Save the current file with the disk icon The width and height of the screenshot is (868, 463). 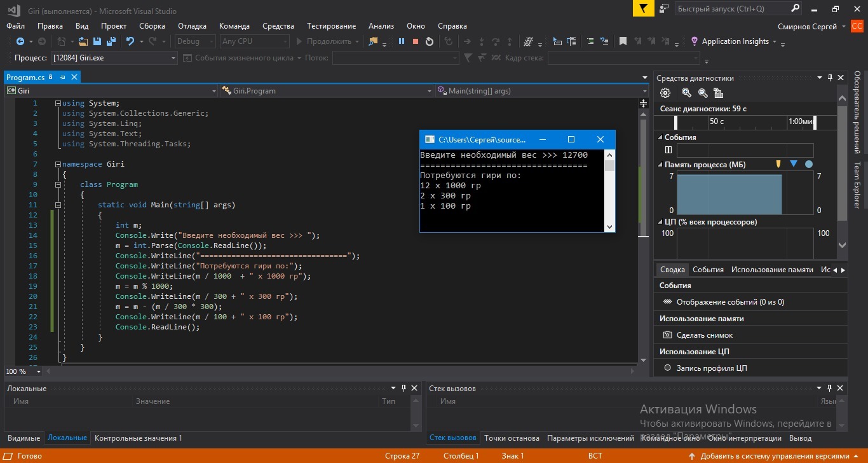[x=97, y=41]
